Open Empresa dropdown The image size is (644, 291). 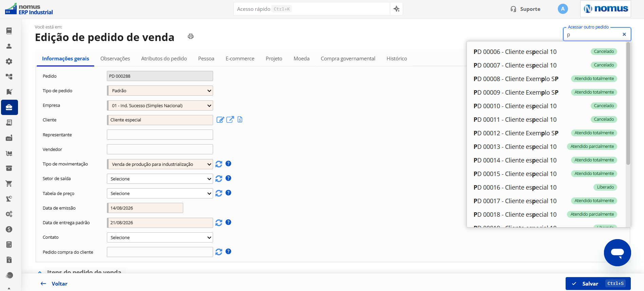point(160,105)
